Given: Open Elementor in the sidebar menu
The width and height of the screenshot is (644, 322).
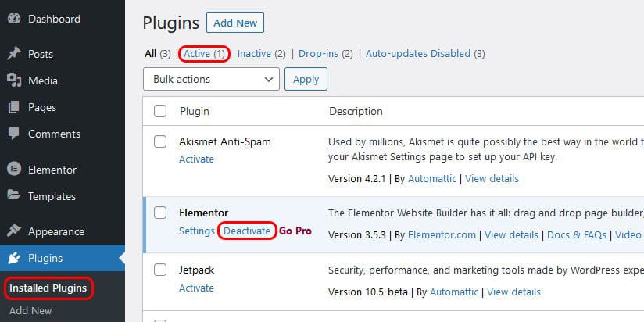Looking at the screenshot, I should point(52,170).
